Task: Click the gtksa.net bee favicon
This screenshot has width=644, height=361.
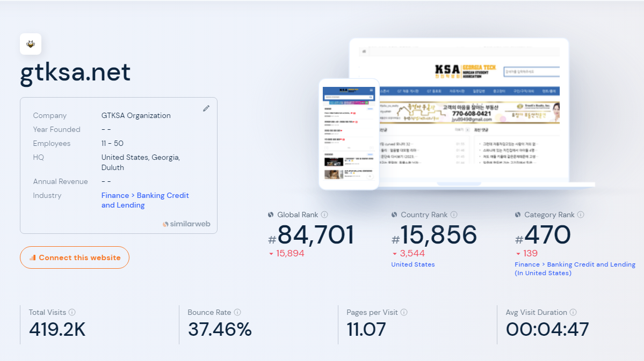Action: [31, 44]
